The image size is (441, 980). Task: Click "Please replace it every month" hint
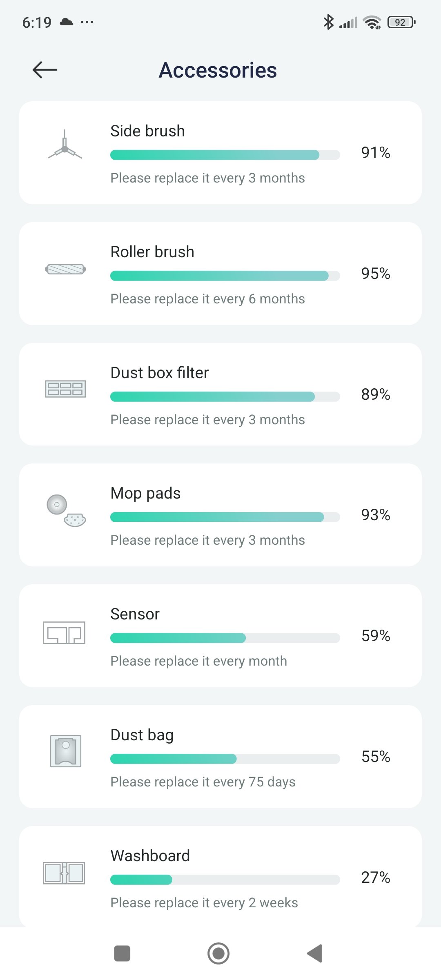point(199,661)
